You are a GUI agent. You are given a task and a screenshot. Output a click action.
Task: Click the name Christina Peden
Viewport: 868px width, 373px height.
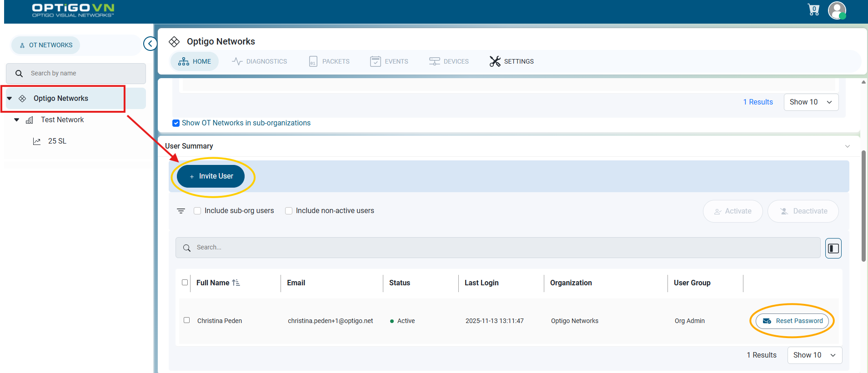[x=220, y=321]
